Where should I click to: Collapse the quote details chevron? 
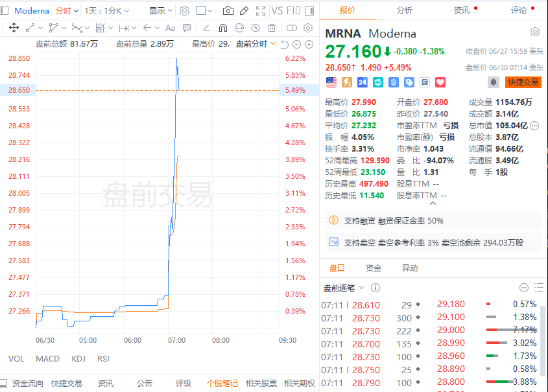(x=433, y=203)
